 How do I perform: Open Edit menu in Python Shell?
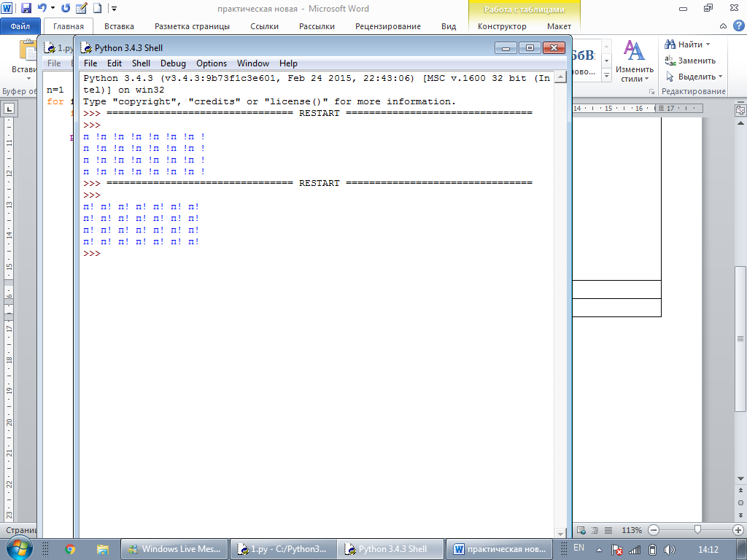pyautogui.click(x=115, y=63)
